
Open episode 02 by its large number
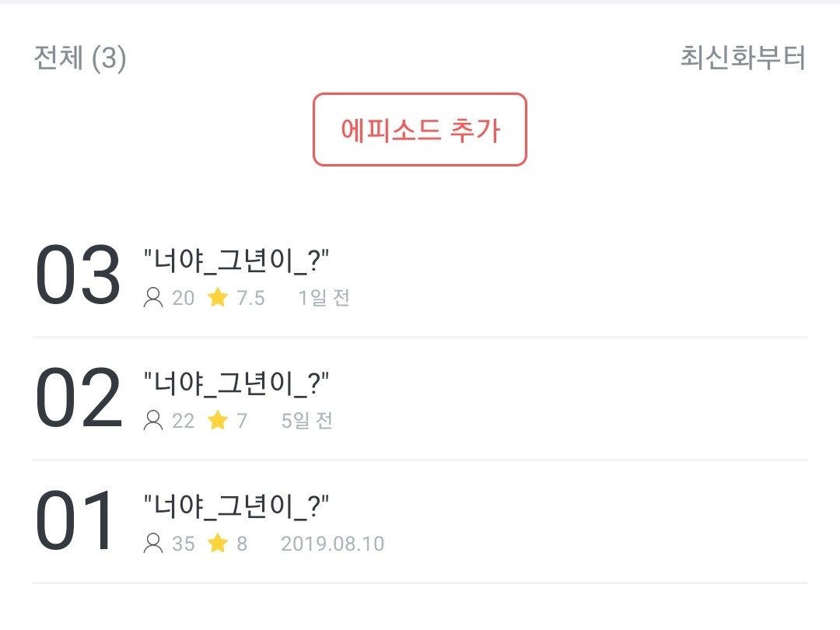click(78, 398)
